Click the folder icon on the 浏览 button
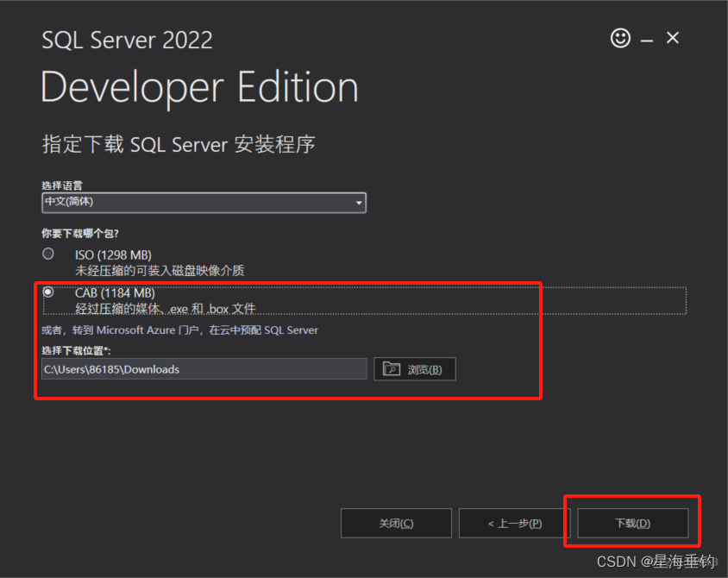The width and height of the screenshot is (728, 578). pos(392,368)
